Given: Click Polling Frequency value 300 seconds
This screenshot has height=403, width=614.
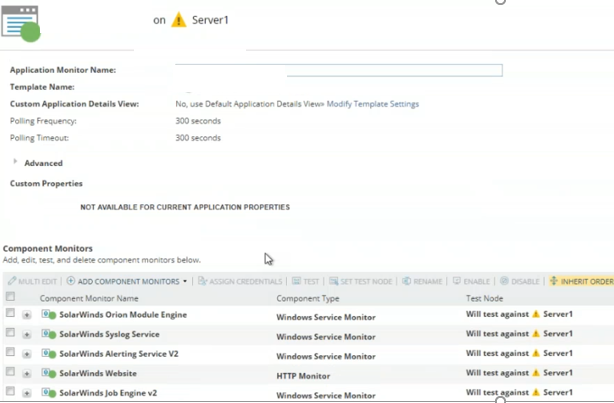Looking at the screenshot, I should pyautogui.click(x=198, y=121).
